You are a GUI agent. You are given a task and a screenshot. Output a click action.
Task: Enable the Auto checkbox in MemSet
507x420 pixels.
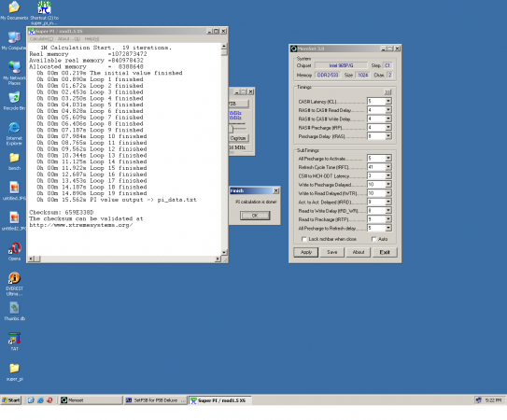pyautogui.click(x=374, y=239)
